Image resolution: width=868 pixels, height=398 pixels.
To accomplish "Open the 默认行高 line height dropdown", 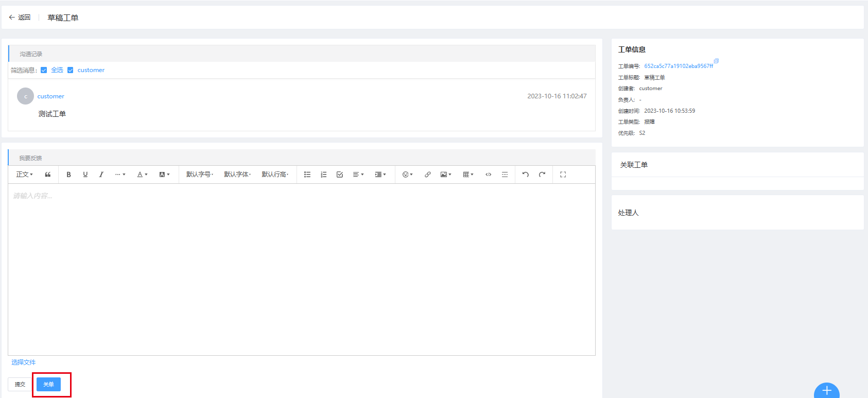I will click(275, 175).
